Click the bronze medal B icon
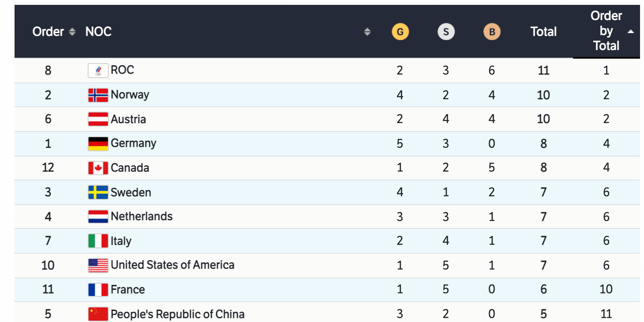The height and width of the screenshot is (322, 644). (x=492, y=32)
